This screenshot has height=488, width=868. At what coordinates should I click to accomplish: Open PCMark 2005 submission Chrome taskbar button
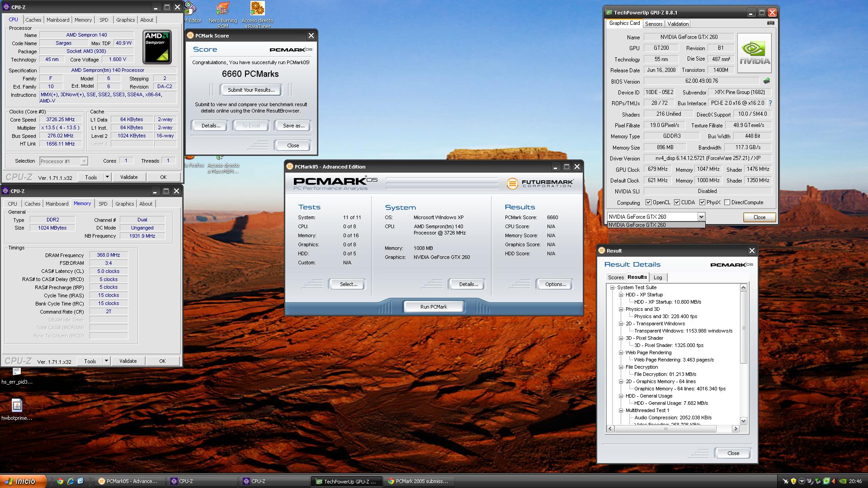pyautogui.click(x=419, y=482)
